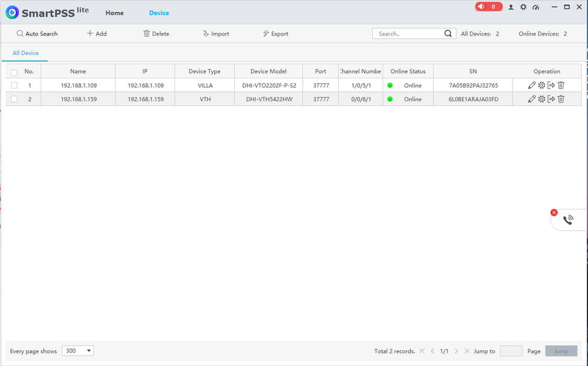This screenshot has width=588, height=366.
Task: Click the VTH device type cell
Action: point(205,99)
